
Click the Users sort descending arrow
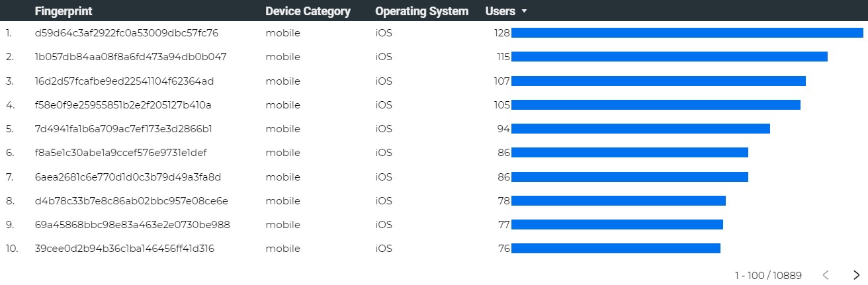click(x=525, y=11)
